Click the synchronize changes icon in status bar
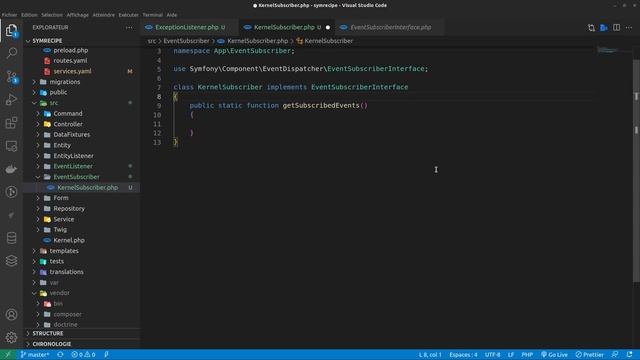 [60, 355]
